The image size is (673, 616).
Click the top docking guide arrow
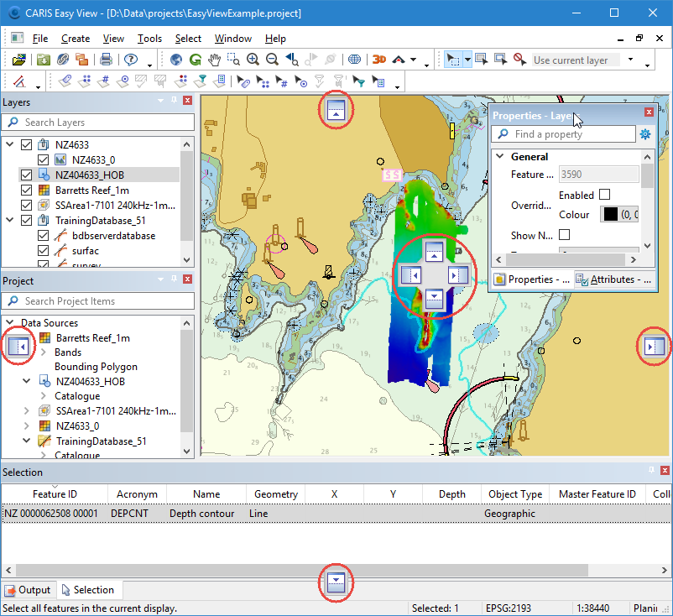[x=336, y=108]
